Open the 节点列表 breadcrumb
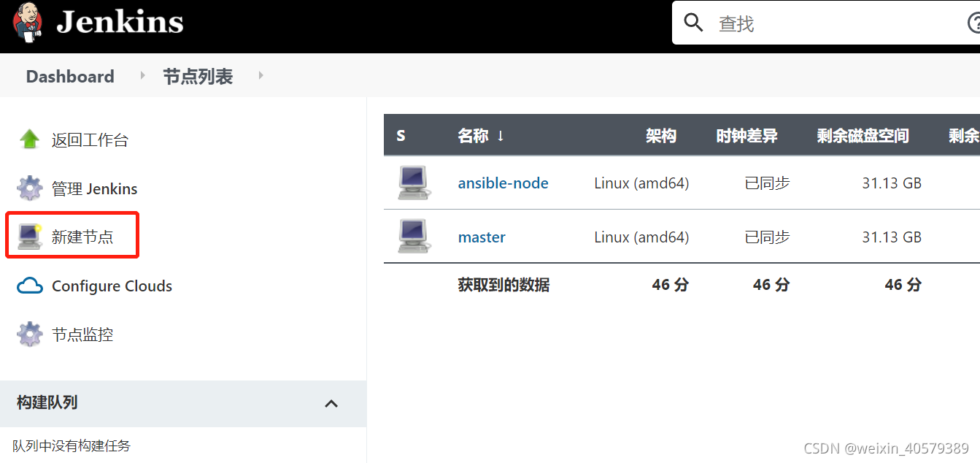The width and height of the screenshot is (980, 463). 198,76
